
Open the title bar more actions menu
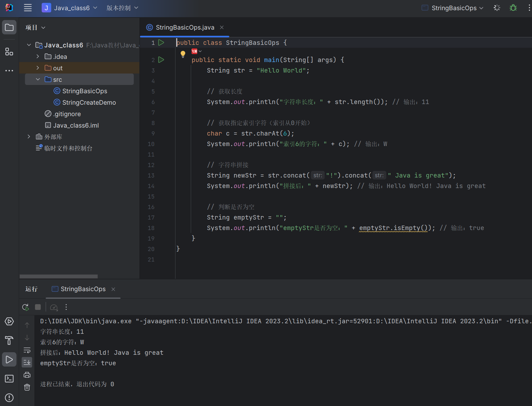(x=529, y=8)
